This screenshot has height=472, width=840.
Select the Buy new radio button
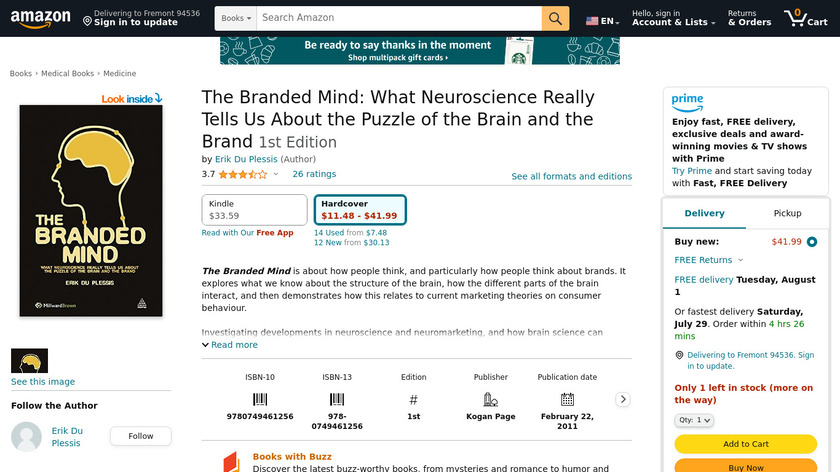[811, 241]
